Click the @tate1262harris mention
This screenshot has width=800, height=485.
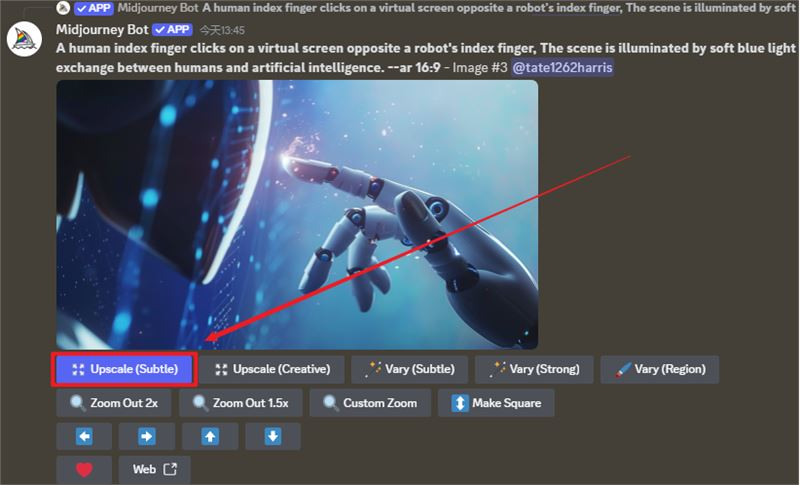click(563, 67)
